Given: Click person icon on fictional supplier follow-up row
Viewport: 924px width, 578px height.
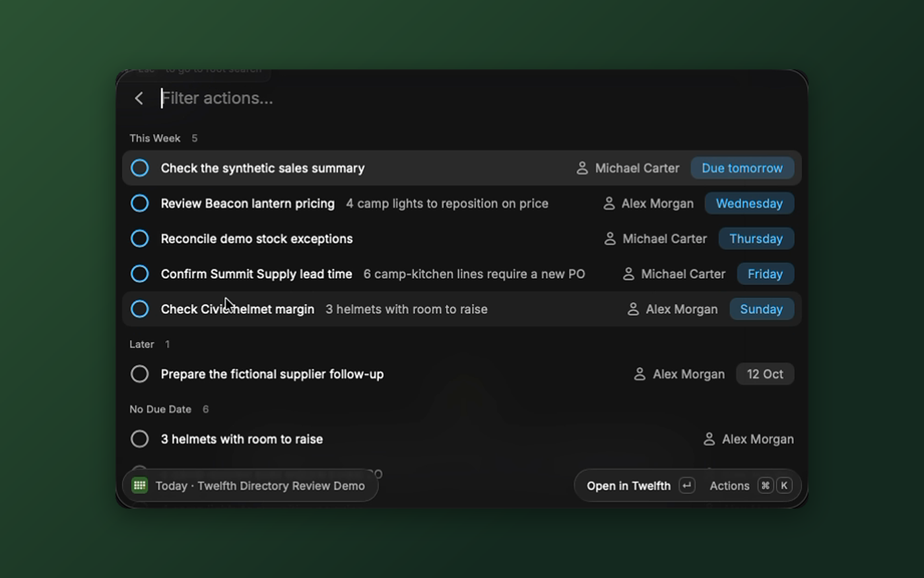Looking at the screenshot, I should (640, 374).
